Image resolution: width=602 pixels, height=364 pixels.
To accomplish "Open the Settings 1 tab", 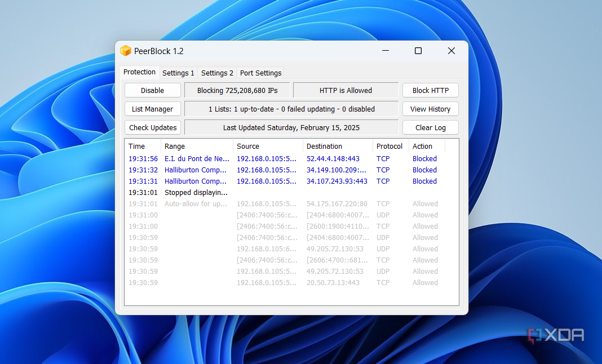I will 178,73.
